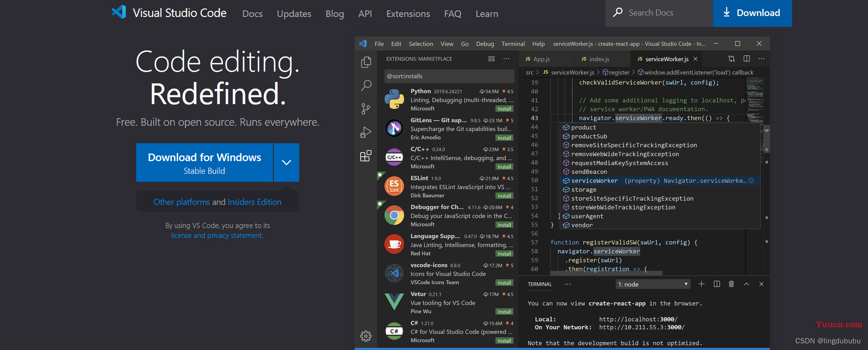Open the Search icon in activity bar
868x350 pixels.
click(366, 85)
